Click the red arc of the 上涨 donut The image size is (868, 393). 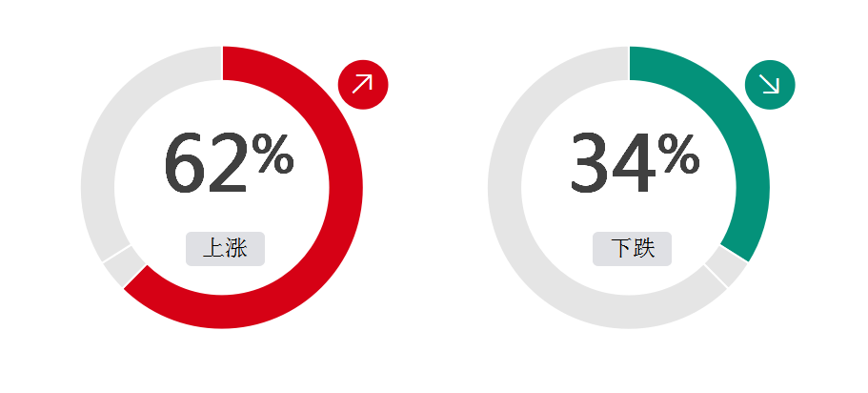click(343, 189)
